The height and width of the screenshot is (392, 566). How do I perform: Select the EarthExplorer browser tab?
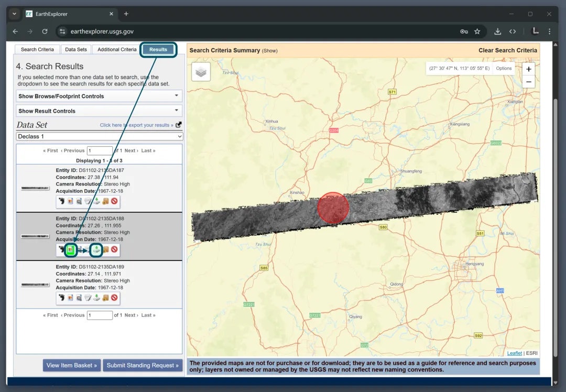point(69,14)
